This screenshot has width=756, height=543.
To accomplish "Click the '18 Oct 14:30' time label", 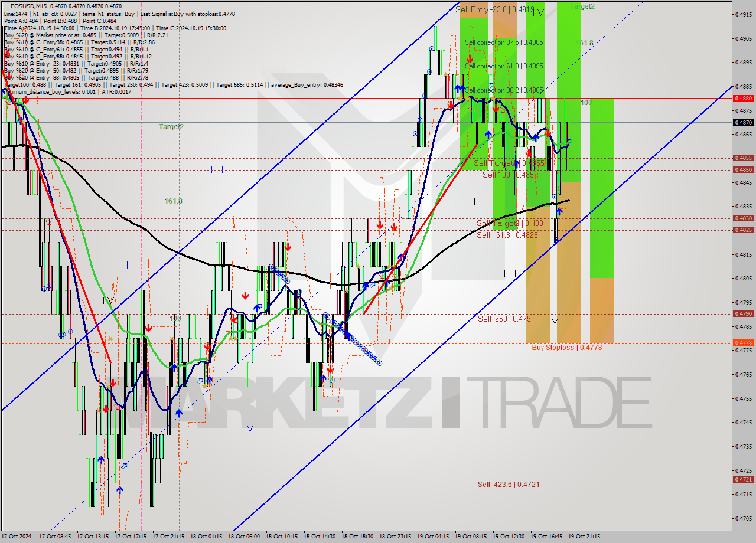I will (x=319, y=537).
